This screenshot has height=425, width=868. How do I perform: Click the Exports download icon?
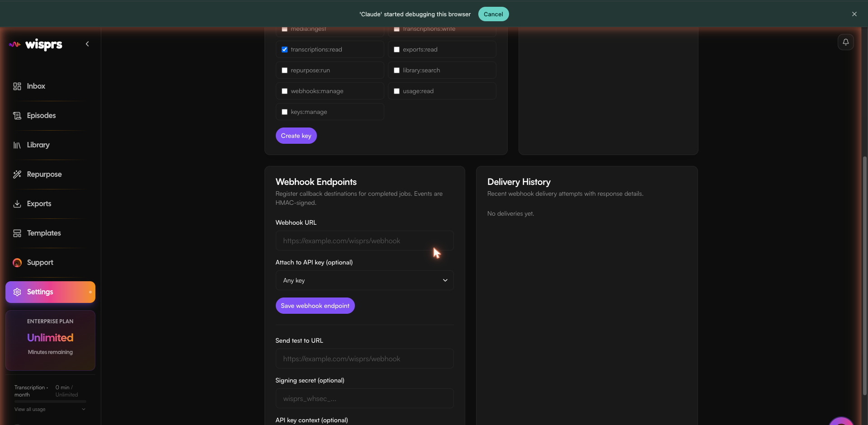coord(17,204)
